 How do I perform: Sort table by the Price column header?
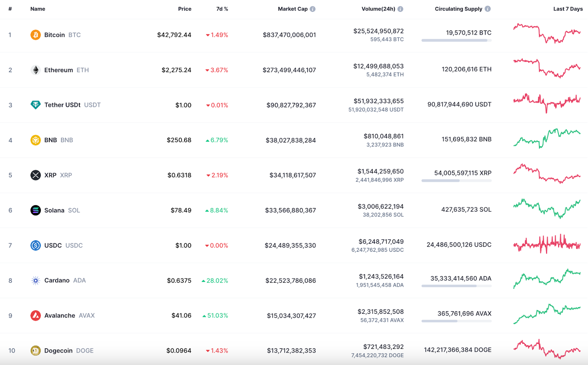point(185,9)
